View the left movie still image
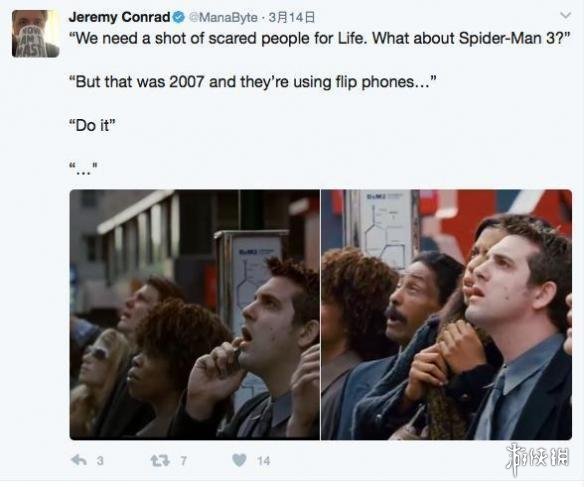 click(194, 315)
